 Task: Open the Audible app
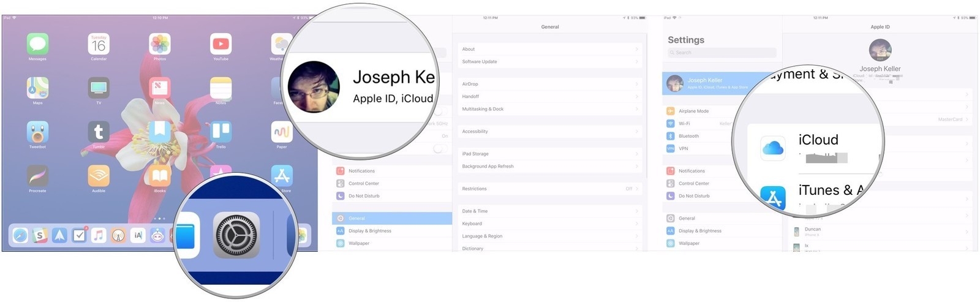(x=99, y=176)
